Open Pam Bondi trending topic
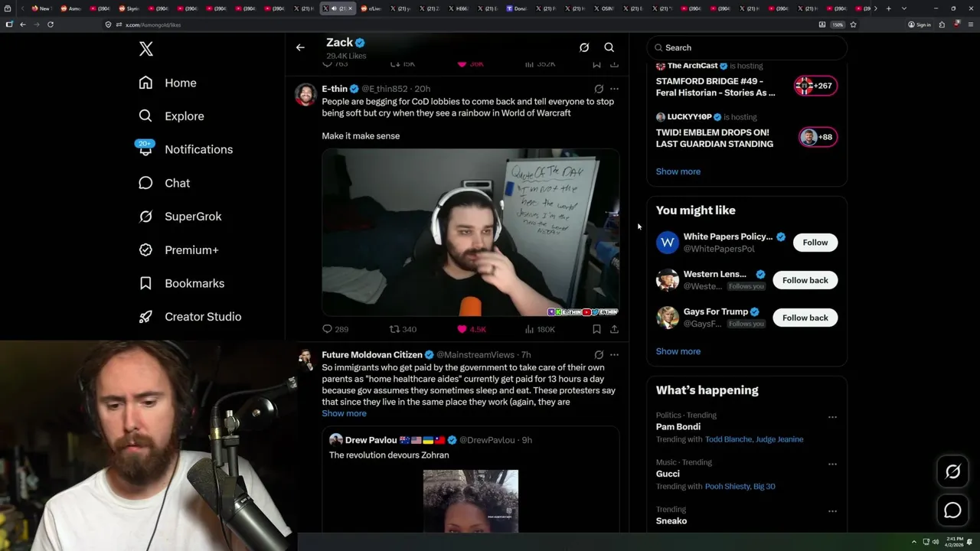Image resolution: width=980 pixels, height=551 pixels. (x=678, y=426)
